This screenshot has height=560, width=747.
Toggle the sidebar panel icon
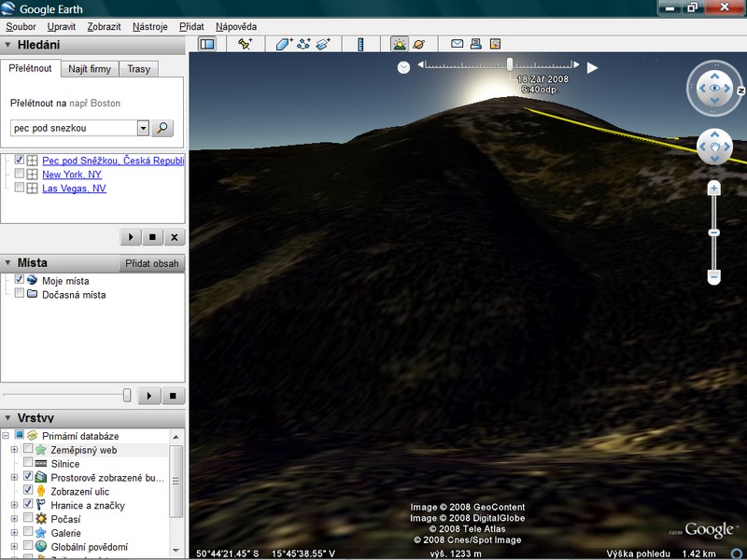[x=207, y=44]
